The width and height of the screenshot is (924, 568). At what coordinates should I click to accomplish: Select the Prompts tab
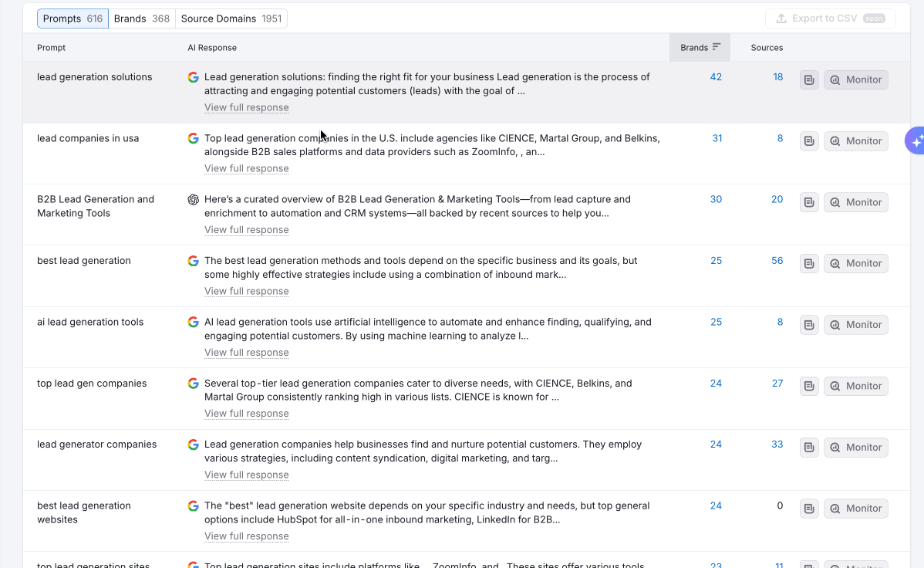coord(73,19)
